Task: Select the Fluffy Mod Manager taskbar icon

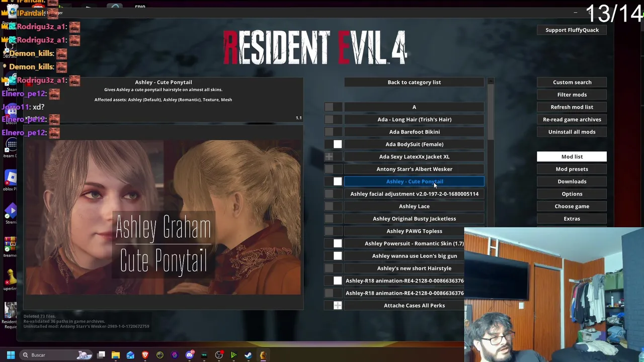Action: click(x=263, y=355)
